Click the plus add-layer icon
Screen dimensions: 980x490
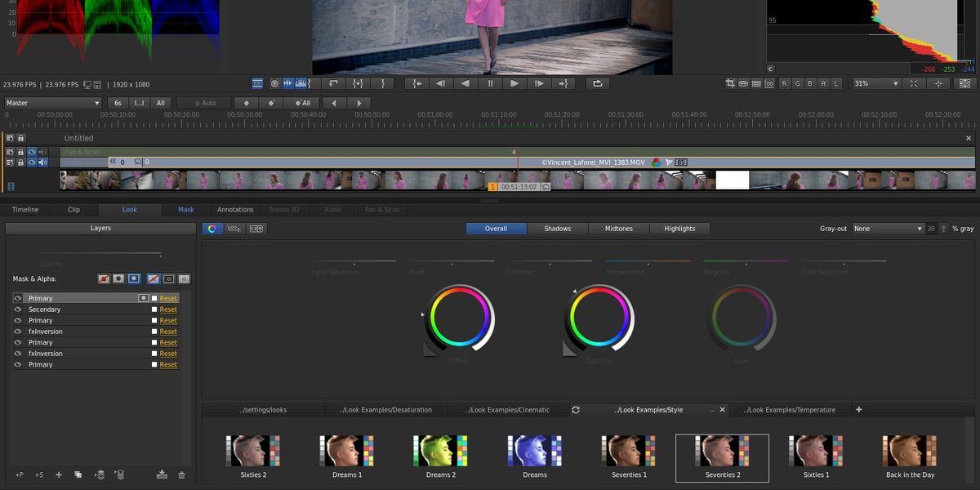coord(59,474)
